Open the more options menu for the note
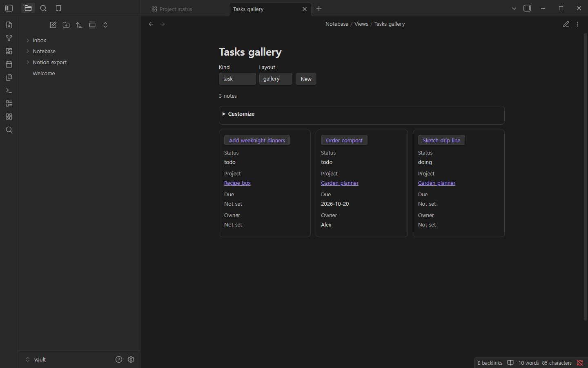 [577, 24]
